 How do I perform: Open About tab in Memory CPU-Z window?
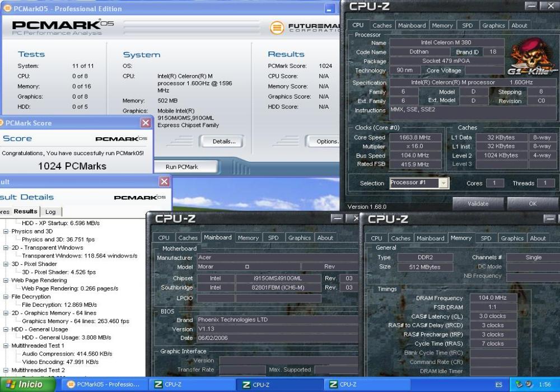click(538, 238)
